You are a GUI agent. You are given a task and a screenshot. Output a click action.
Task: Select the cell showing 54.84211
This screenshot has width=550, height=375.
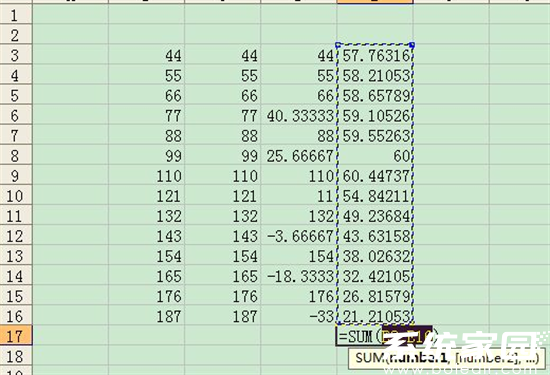(375, 195)
